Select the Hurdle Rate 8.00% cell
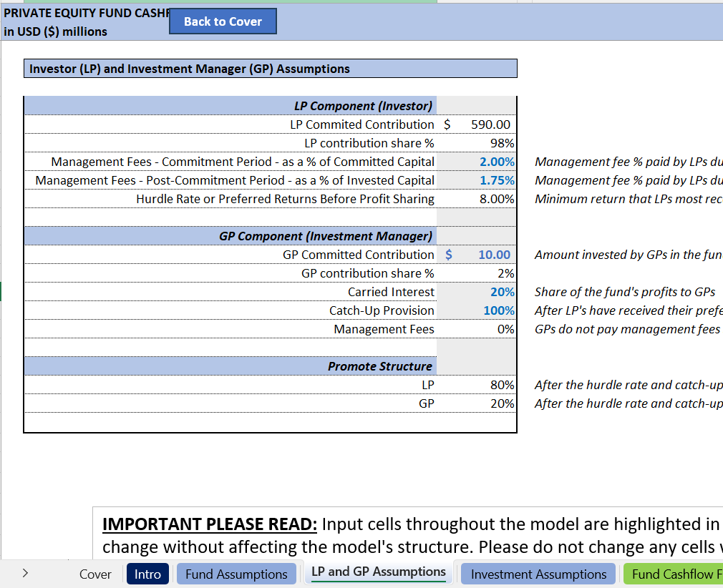Viewport: 723px width, 588px height. pyautogui.click(x=476, y=199)
